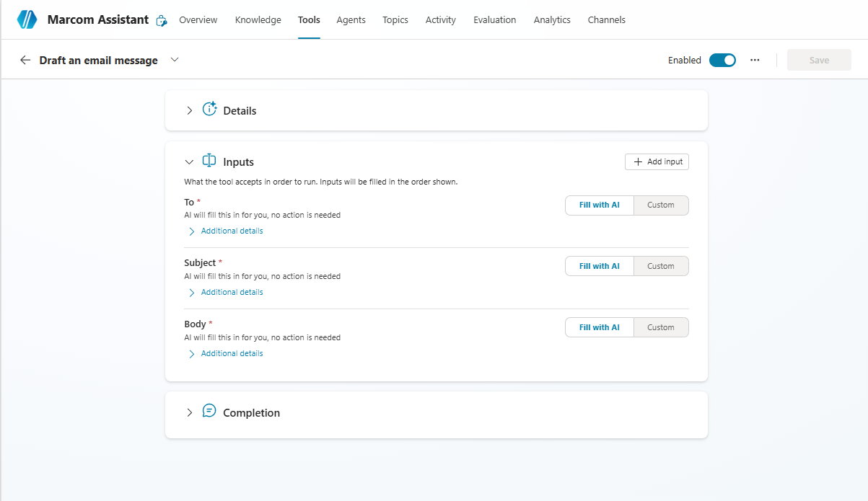Viewport: 868px width, 501px height.
Task: Select Custom for the Subject input
Action: tap(661, 266)
